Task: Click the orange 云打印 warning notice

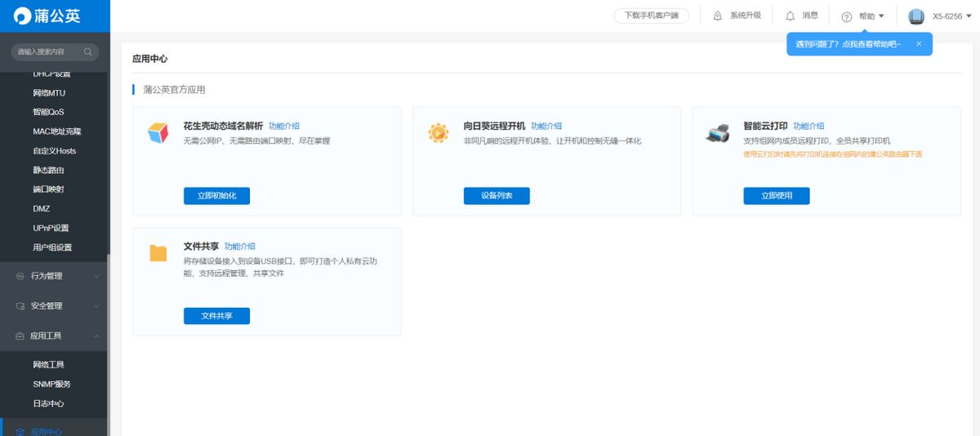Action: tap(833, 154)
